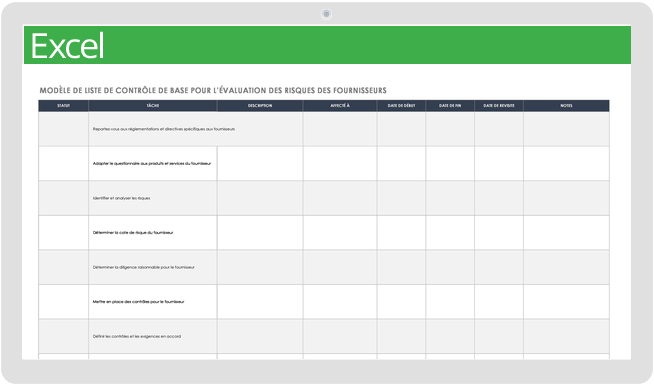This screenshot has width=654, height=385.
Task: Select the TÂCHE column header
Action: click(153, 106)
